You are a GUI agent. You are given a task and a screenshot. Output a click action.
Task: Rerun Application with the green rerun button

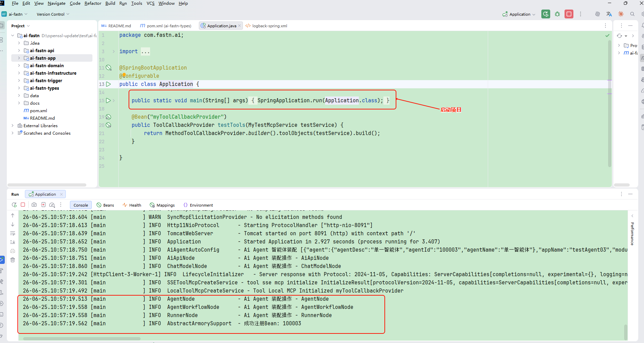click(546, 14)
